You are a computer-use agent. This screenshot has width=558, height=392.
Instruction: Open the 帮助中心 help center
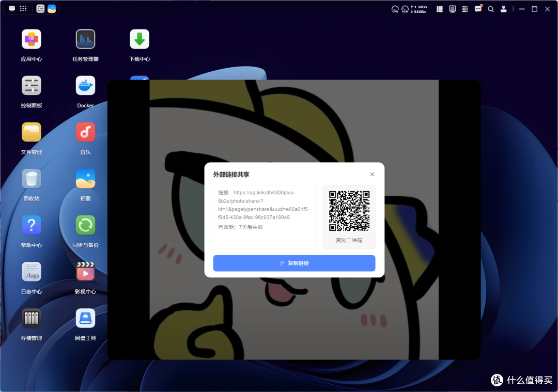click(x=32, y=226)
